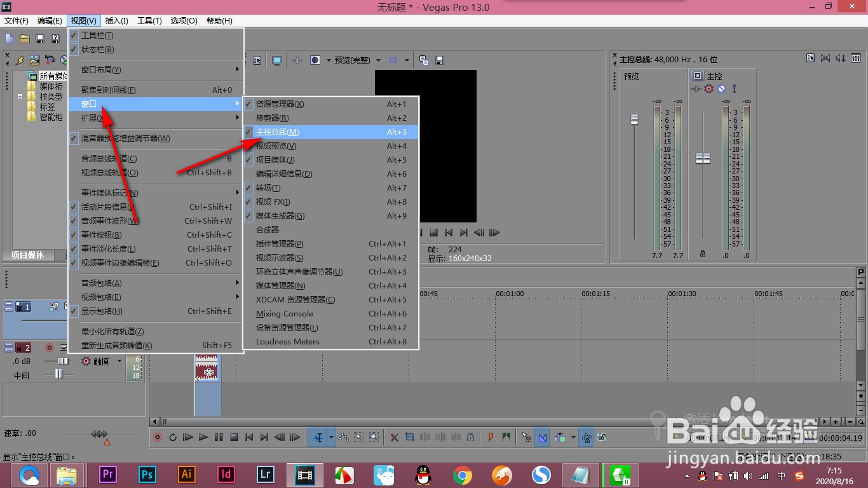Click the Mute icon on the Master bus
This screenshot has height=488, width=868.
pos(722,88)
